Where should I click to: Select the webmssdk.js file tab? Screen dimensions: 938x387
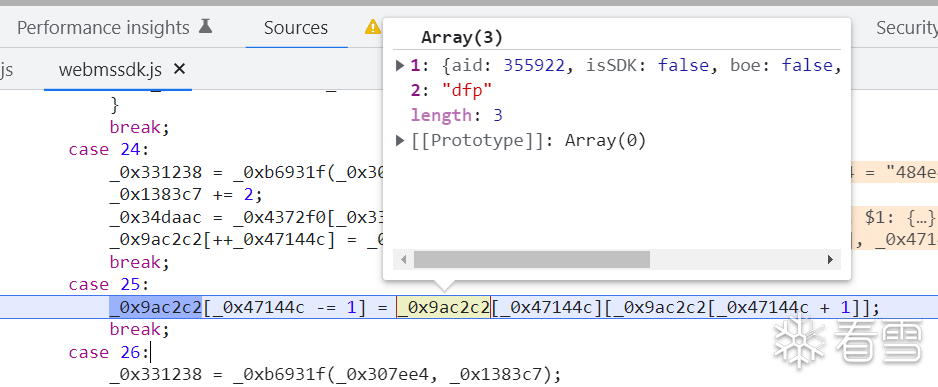[110, 69]
